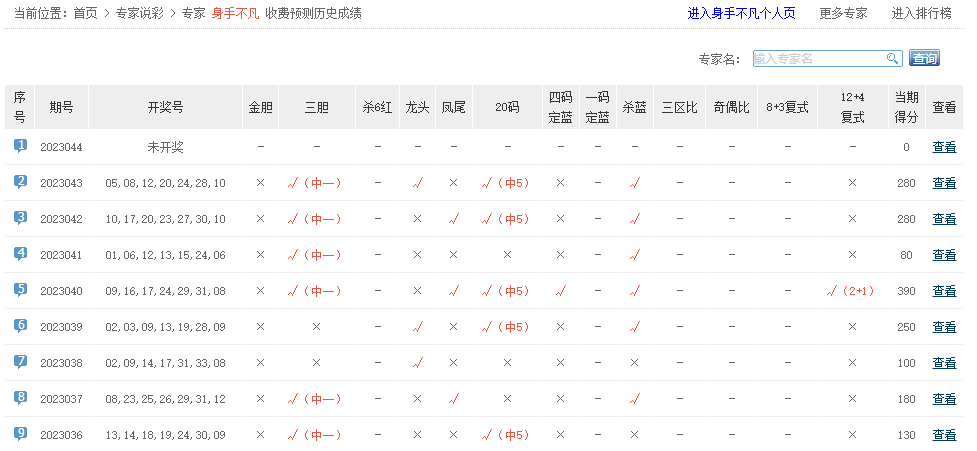Click the 20码 column header
977x451 pixels.
click(x=507, y=107)
